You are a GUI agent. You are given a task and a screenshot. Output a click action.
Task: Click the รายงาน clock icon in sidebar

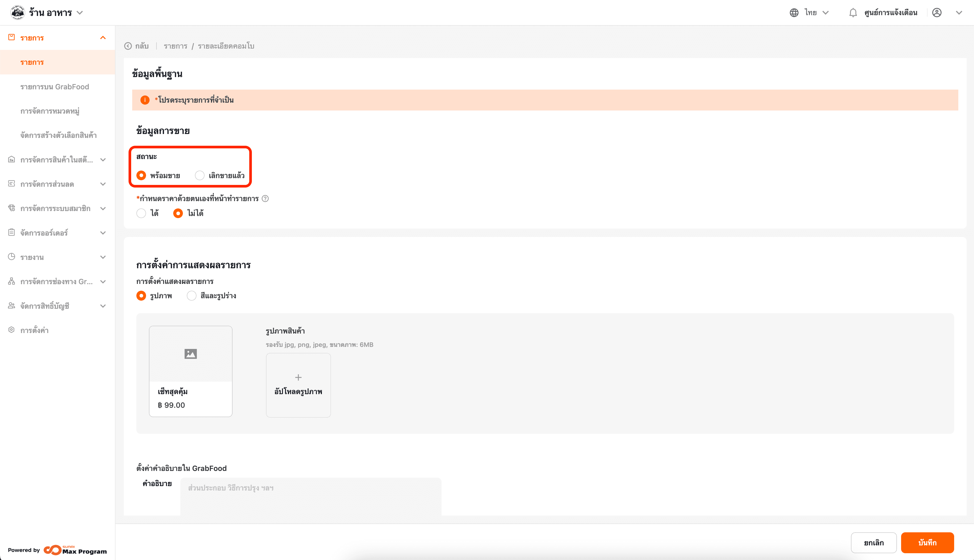pyautogui.click(x=11, y=257)
